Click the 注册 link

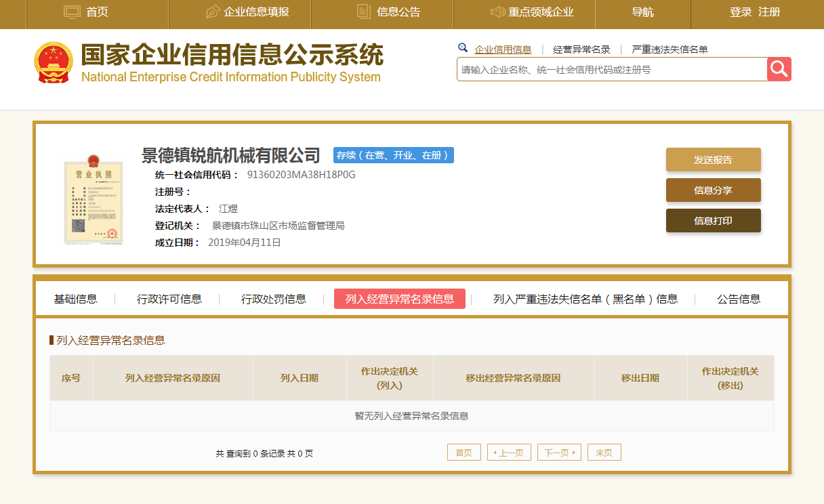click(x=770, y=12)
